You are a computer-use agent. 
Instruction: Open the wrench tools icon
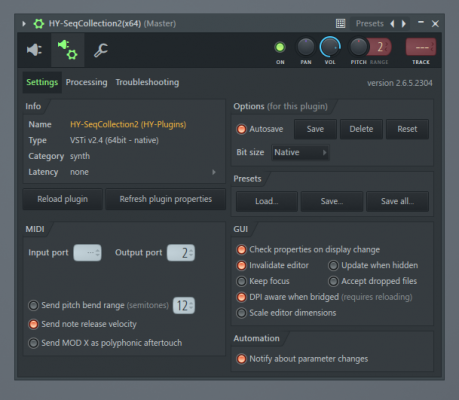(x=101, y=50)
